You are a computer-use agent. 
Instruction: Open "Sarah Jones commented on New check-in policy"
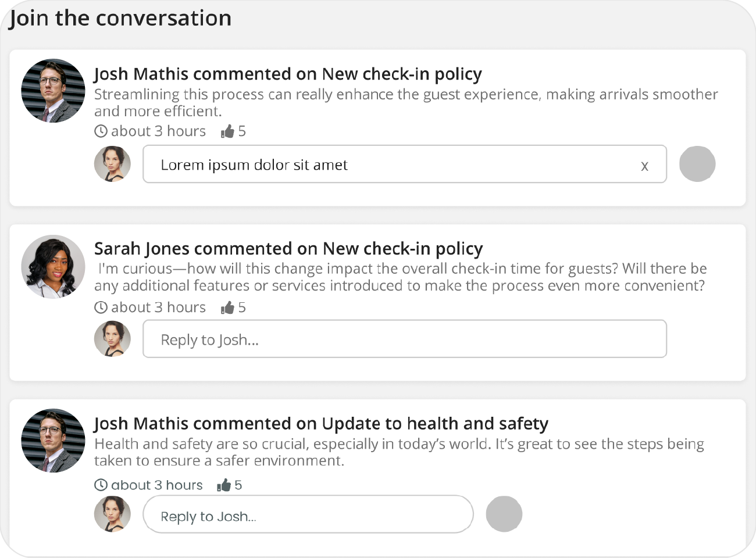288,249
